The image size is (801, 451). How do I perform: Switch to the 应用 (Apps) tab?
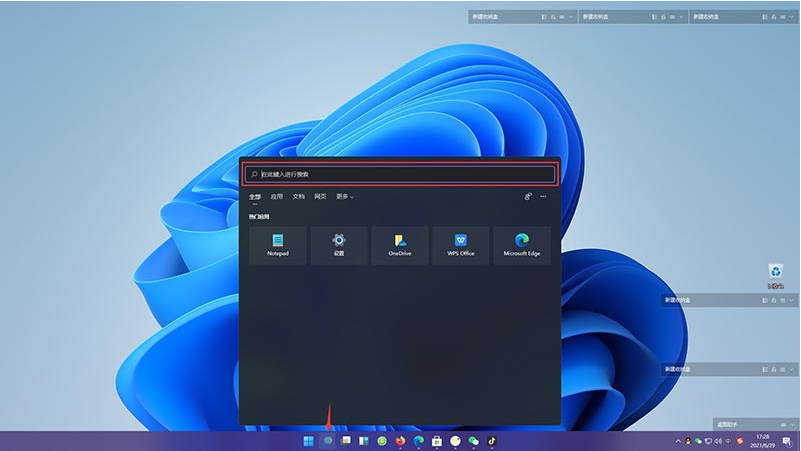click(276, 197)
